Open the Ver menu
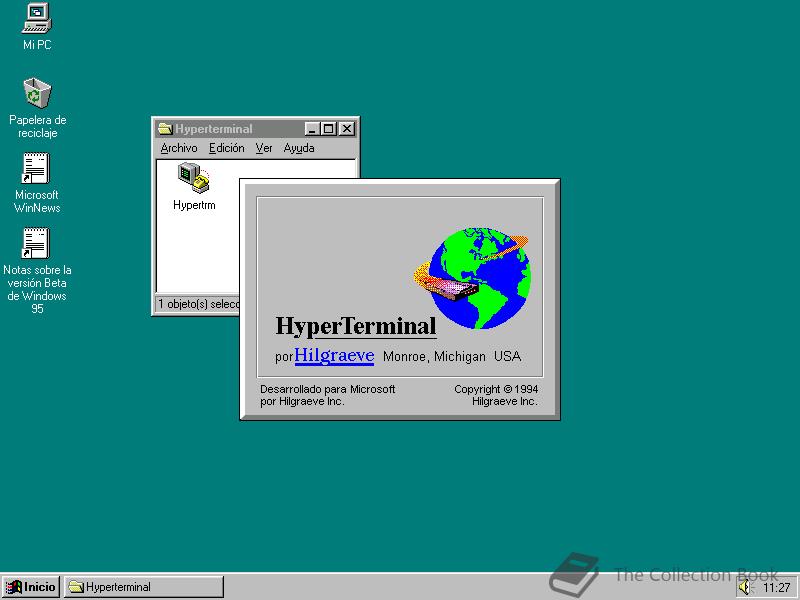Viewport: 800px width, 600px height. pos(264,148)
